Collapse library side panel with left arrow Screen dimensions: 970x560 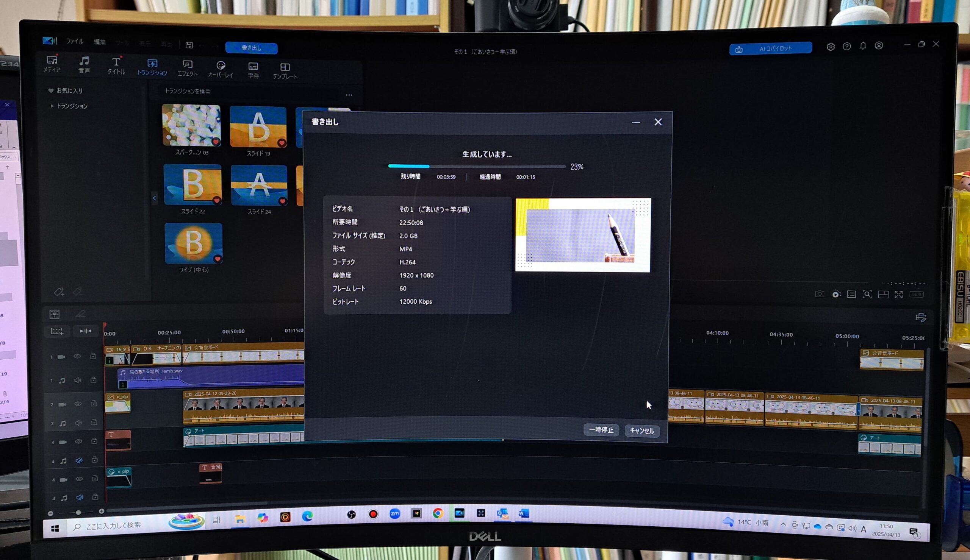coord(154,198)
